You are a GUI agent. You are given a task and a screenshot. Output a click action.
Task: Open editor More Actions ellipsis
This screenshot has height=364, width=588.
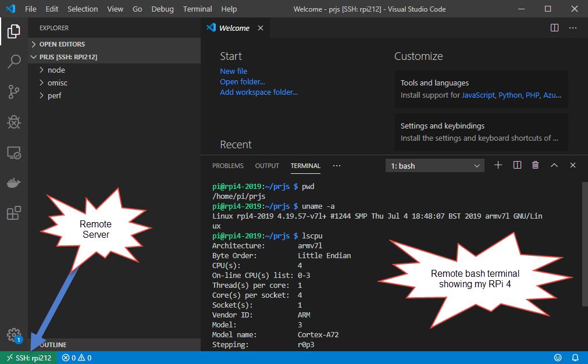(573, 28)
